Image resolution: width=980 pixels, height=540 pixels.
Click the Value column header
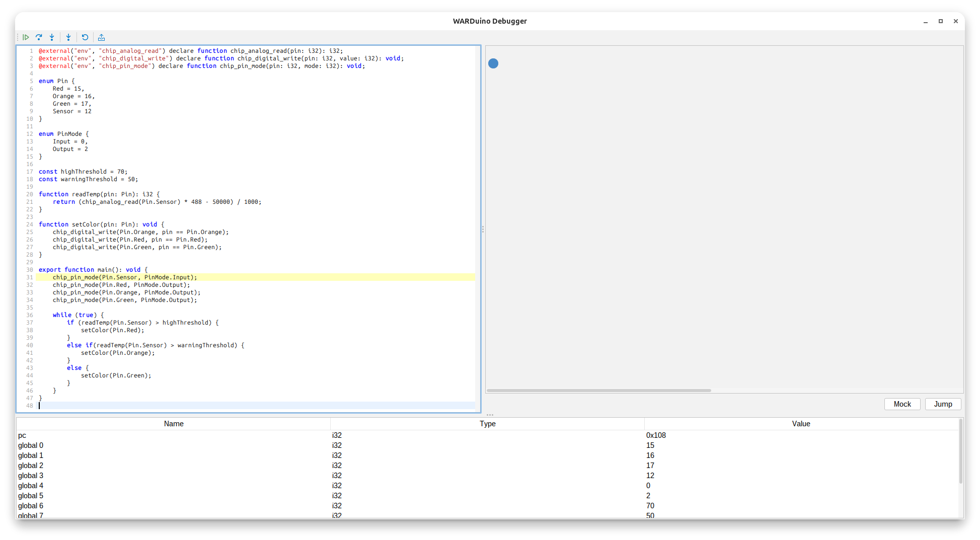click(801, 424)
